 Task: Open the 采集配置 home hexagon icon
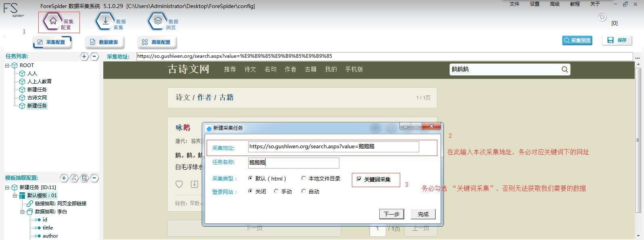tap(53, 21)
